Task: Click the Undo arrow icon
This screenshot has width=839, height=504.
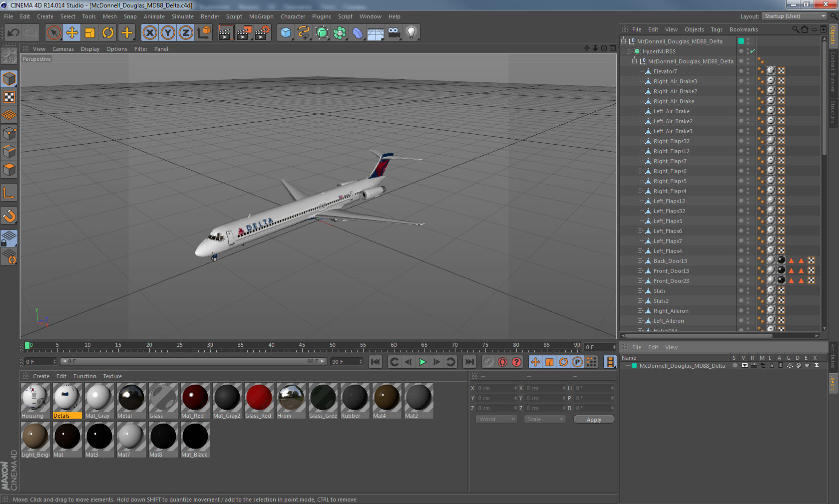Action: pyautogui.click(x=13, y=33)
